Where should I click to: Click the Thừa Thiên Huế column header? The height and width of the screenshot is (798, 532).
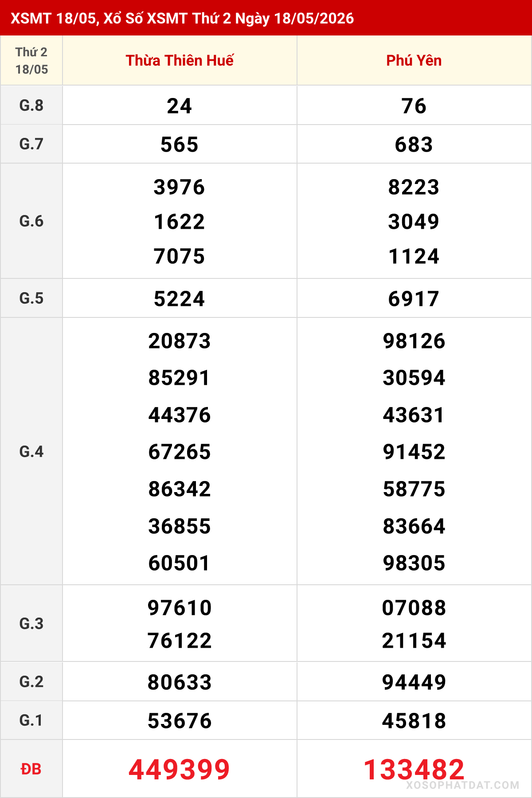180,60
